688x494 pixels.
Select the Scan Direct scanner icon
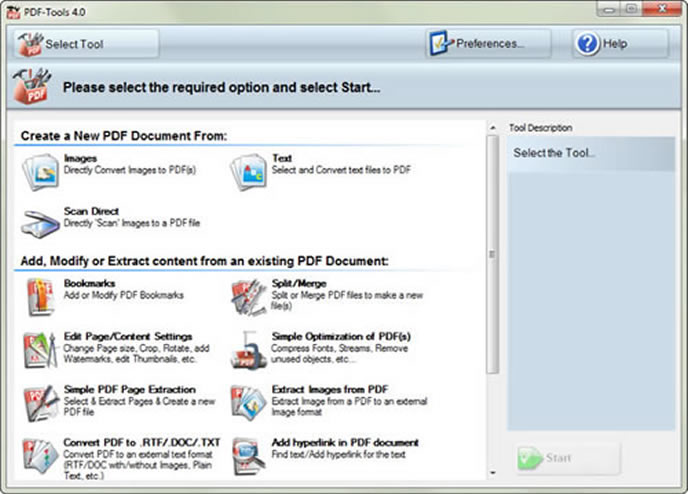(x=40, y=224)
